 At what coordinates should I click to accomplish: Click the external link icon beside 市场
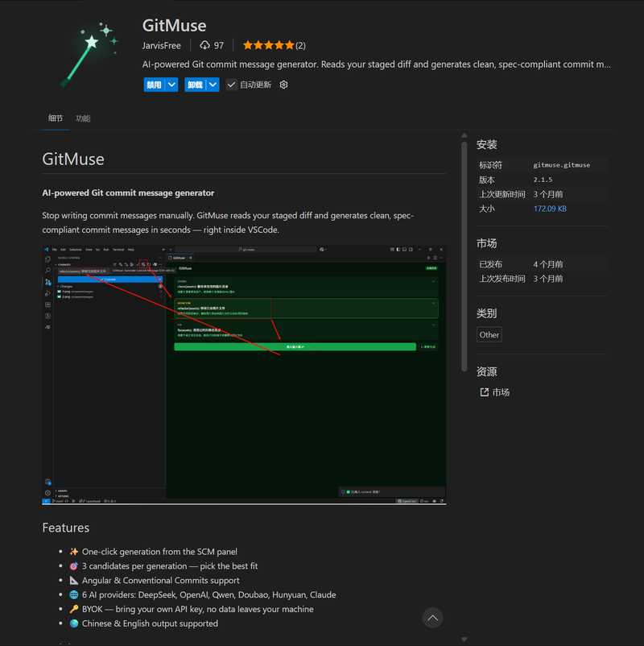[485, 392]
